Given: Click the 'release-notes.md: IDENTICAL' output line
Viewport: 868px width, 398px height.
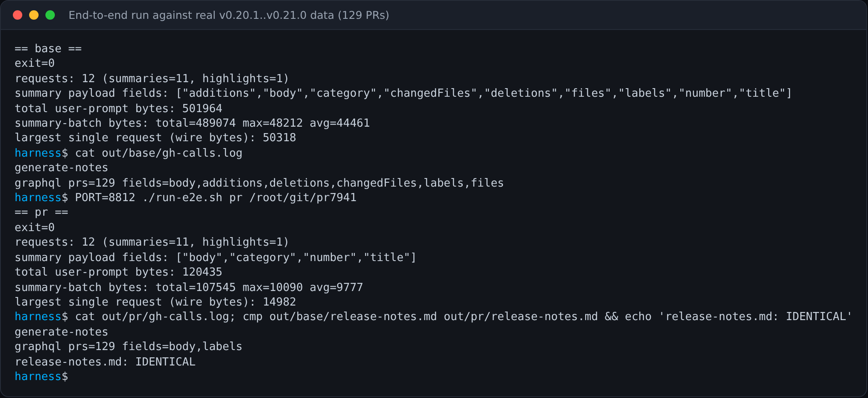Looking at the screenshot, I should coord(105,362).
